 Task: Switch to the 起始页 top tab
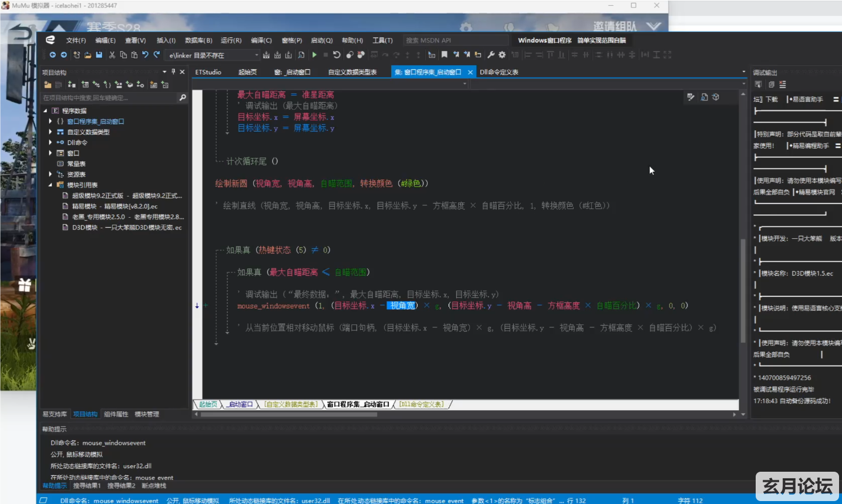coord(247,72)
